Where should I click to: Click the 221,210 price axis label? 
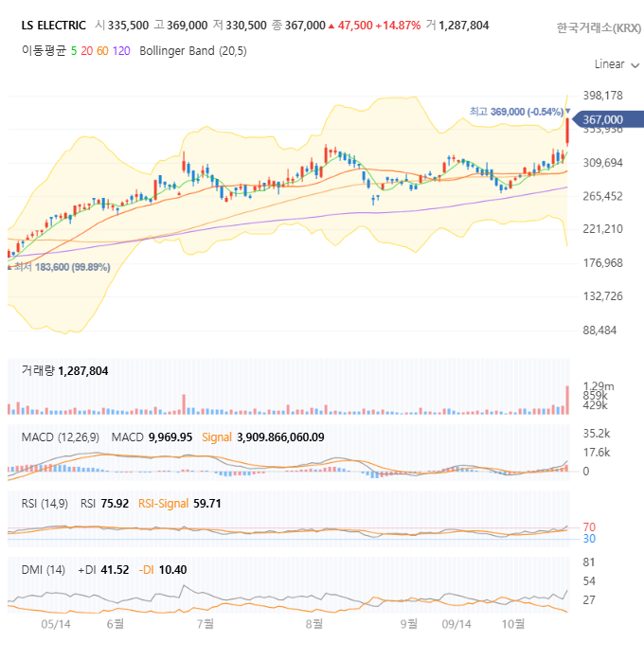[x=602, y=229]
